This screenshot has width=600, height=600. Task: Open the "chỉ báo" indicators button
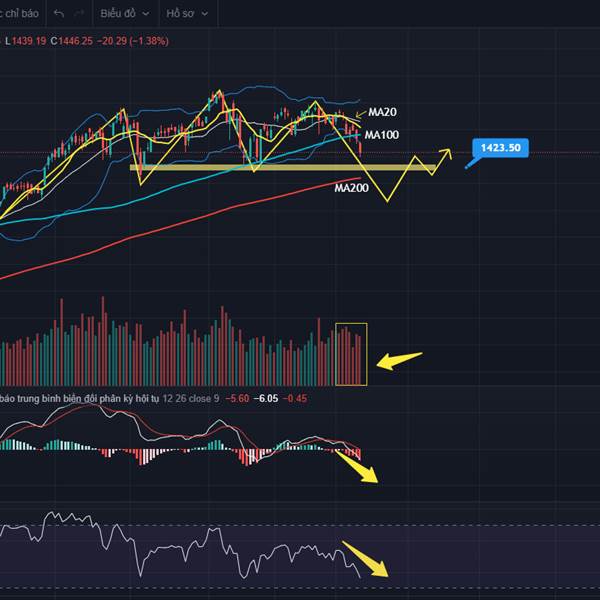click(x=20, y=14)
